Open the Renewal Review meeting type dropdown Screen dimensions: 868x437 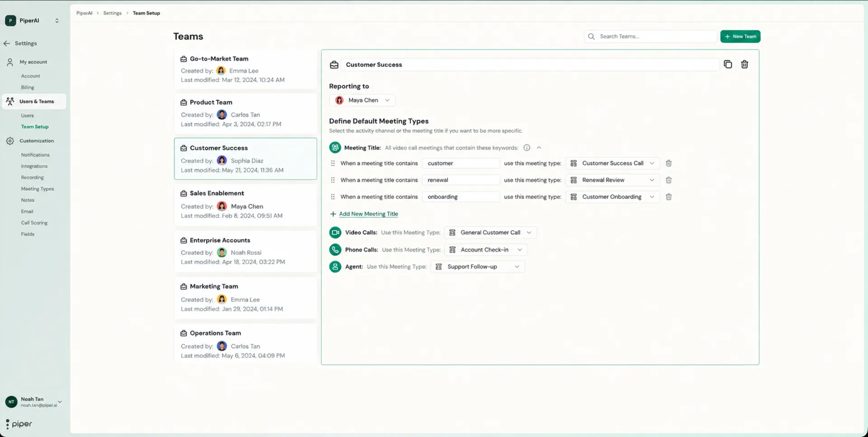[x=613, y=180]
